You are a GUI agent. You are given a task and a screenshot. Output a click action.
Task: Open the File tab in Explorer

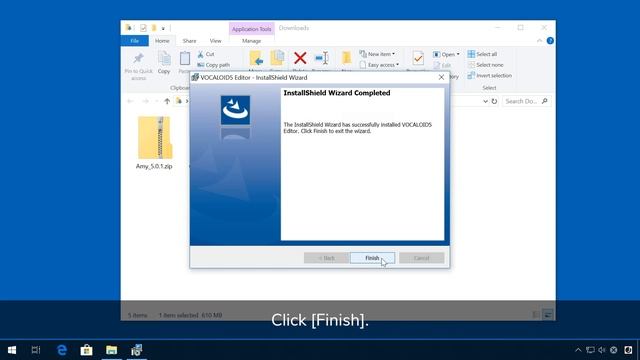tap(135, 41)
